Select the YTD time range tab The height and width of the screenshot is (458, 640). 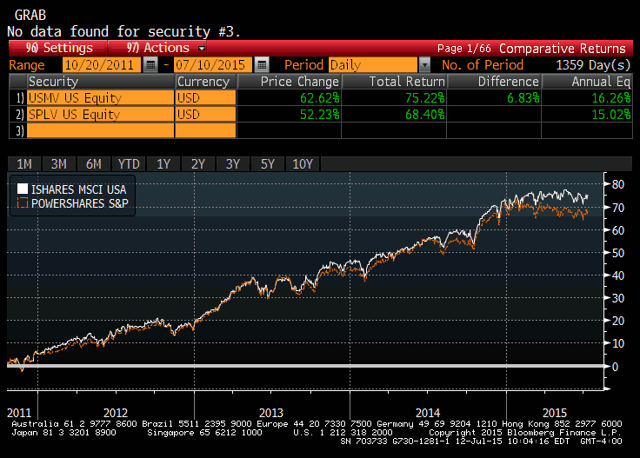pyautogui.click(x=129, y=164)
